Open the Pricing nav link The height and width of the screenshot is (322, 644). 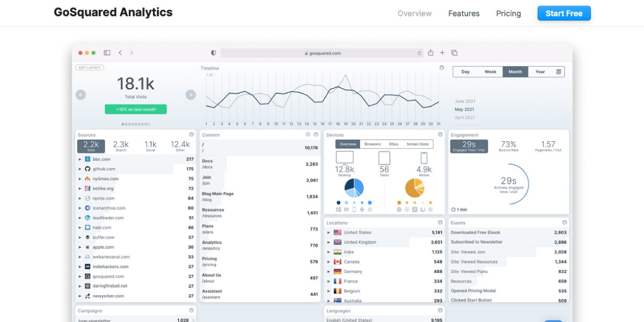tap(508, 13)
